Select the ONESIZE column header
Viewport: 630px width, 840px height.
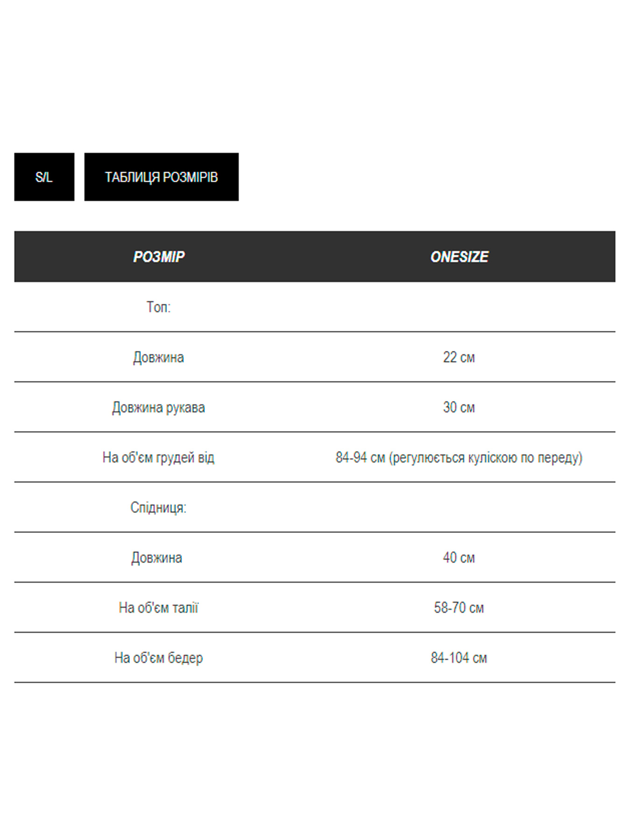[x=459, y=257]
